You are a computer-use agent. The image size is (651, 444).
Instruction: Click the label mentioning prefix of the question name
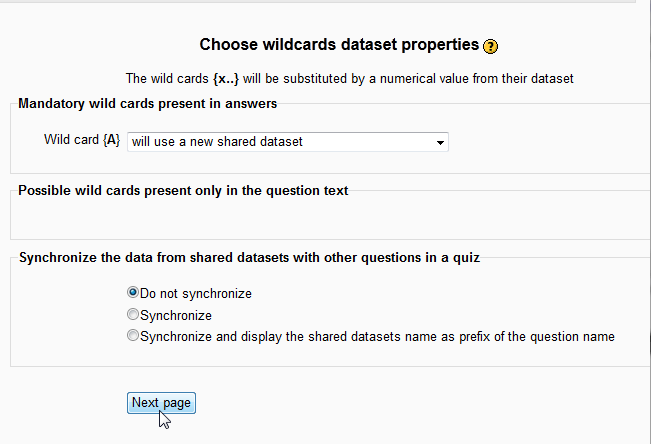pyautogui.click(x=377, y=337)
